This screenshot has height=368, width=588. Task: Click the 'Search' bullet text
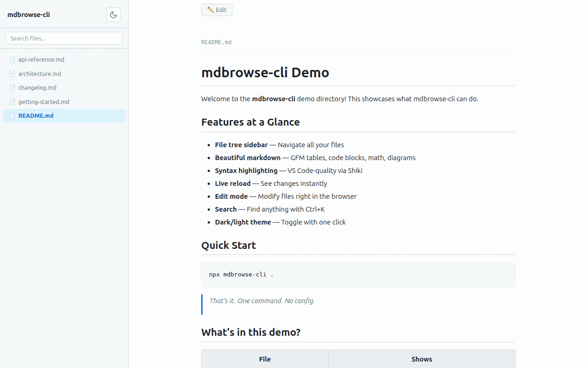226,209
